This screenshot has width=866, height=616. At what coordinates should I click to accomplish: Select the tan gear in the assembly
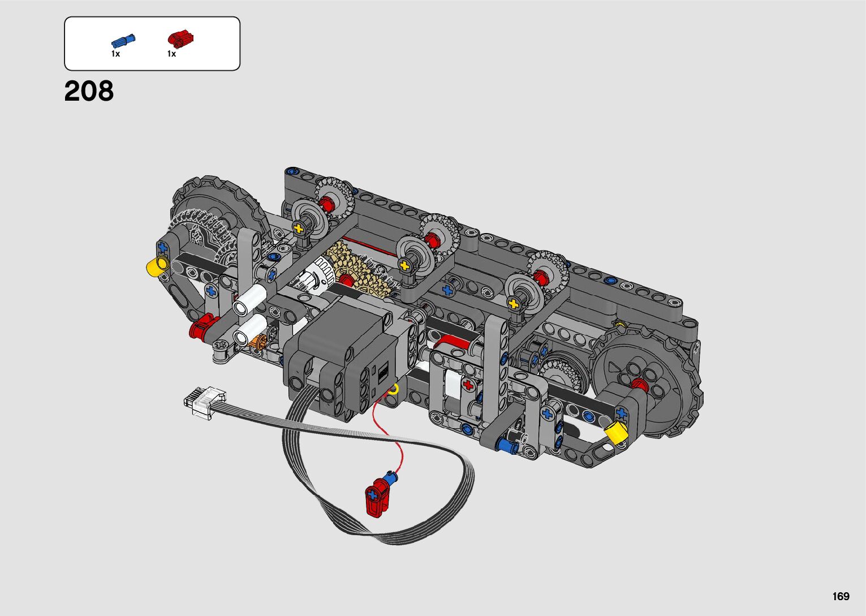point(362,270)
